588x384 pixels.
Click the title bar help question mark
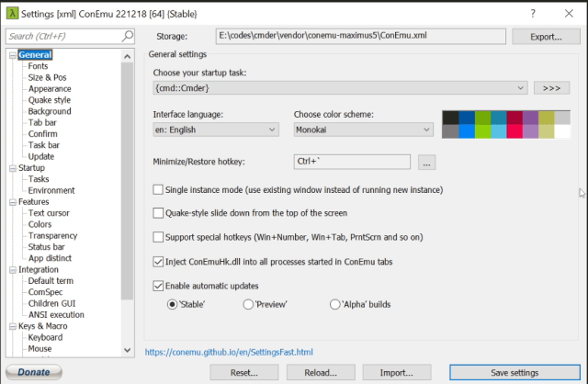pyautogui.click(x=533, y=14)
